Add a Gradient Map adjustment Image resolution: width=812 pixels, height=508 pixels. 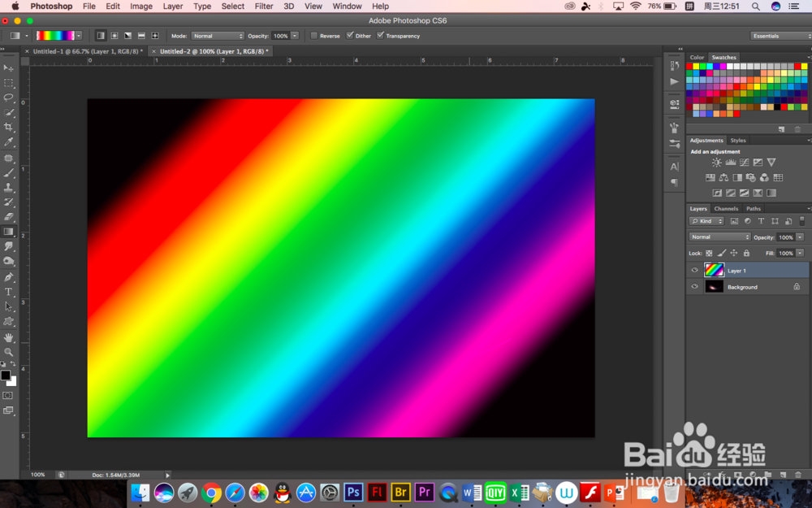click(771, 193)
